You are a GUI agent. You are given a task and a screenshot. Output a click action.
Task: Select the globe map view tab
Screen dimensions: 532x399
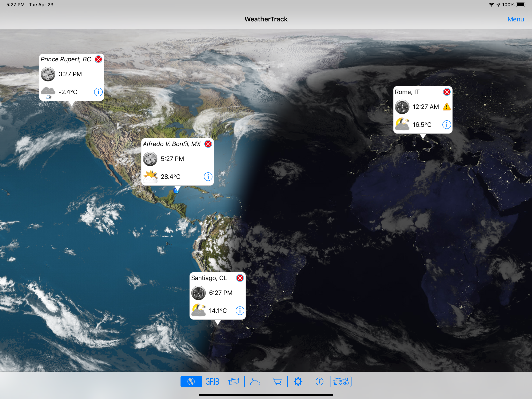[x=191, y=381]
